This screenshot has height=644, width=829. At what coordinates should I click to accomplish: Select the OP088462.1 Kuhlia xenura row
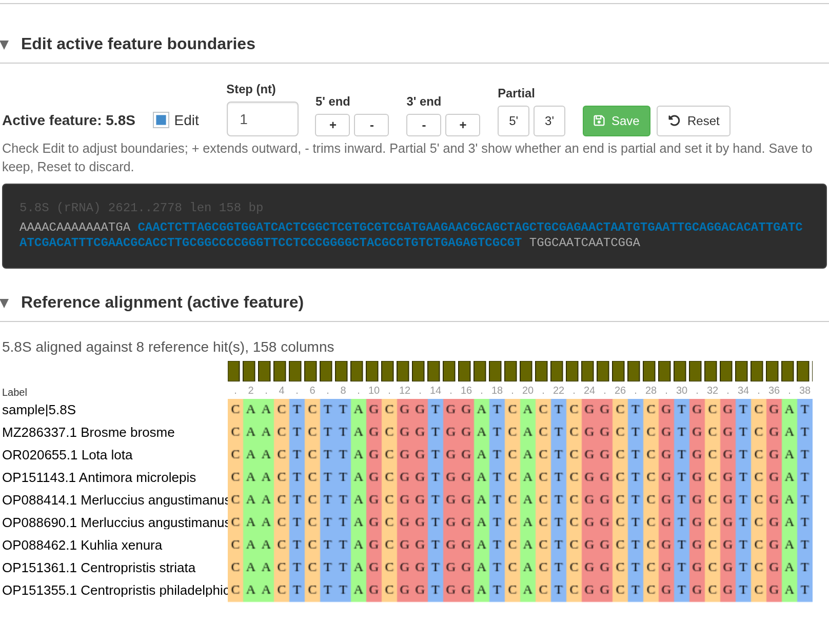pos(82,545)
